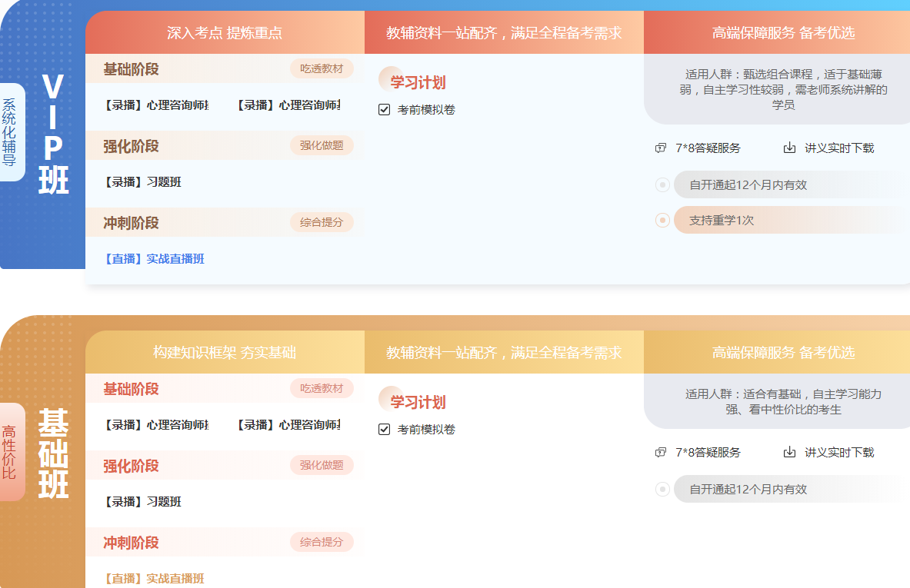
Task: Click 基础阶段 heading in 基础班
Action: tap(132, 388)
